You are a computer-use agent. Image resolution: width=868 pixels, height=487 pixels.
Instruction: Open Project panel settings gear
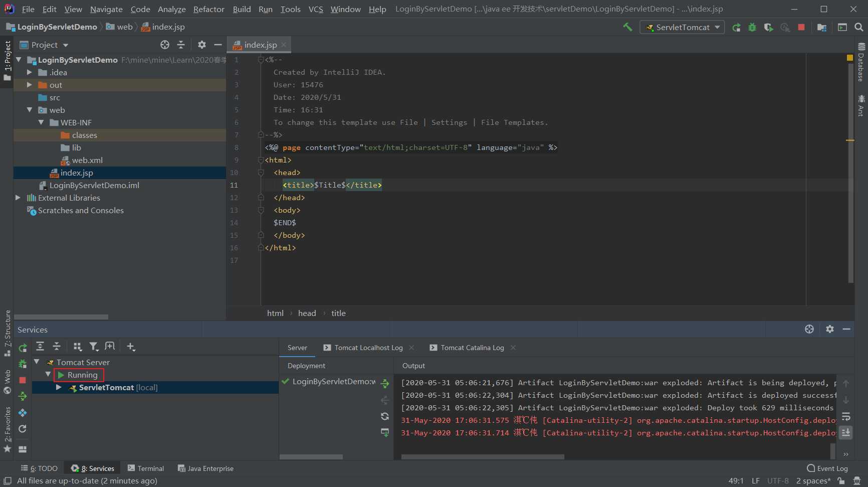coord(201,45)
